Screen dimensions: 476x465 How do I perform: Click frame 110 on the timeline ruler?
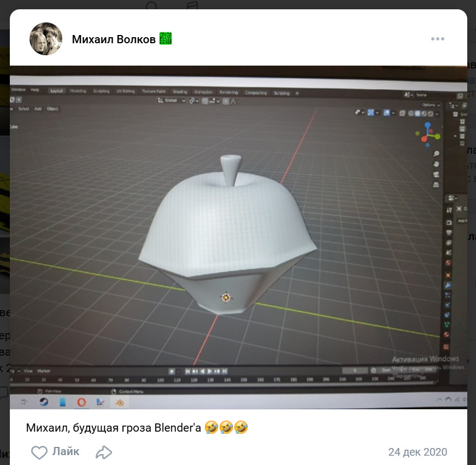point(177,379)
